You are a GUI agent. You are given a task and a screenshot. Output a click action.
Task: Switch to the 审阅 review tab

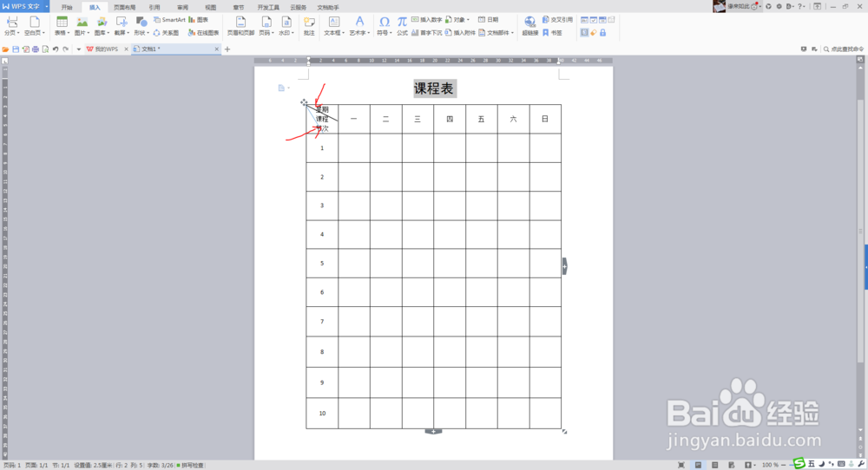coord(182,7)
